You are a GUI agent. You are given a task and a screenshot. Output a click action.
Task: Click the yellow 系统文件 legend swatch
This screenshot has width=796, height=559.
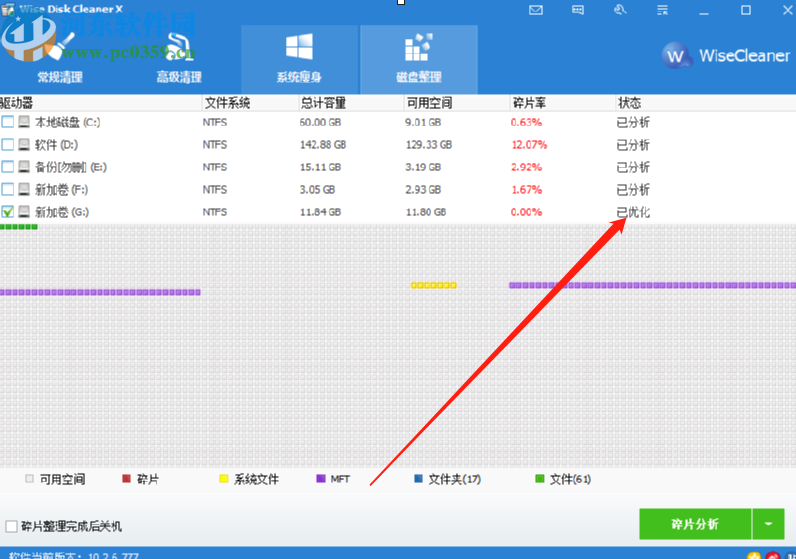pyautogui.click(x=223, y=479)
